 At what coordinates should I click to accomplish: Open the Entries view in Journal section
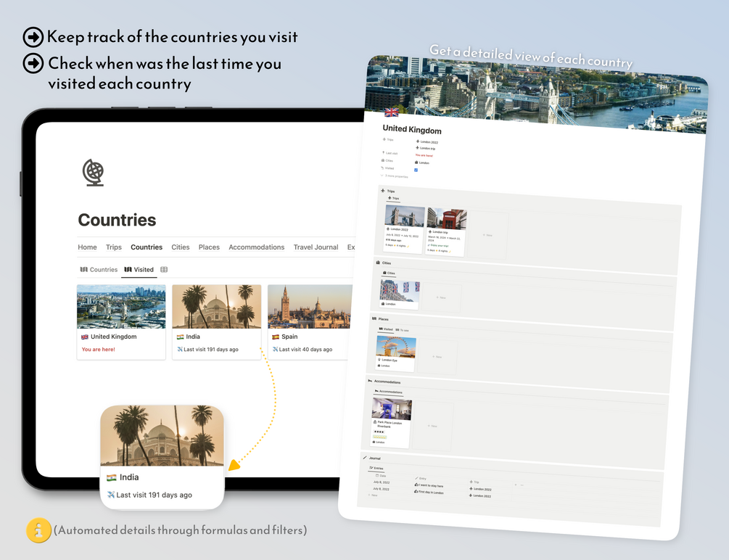[376, 468]
